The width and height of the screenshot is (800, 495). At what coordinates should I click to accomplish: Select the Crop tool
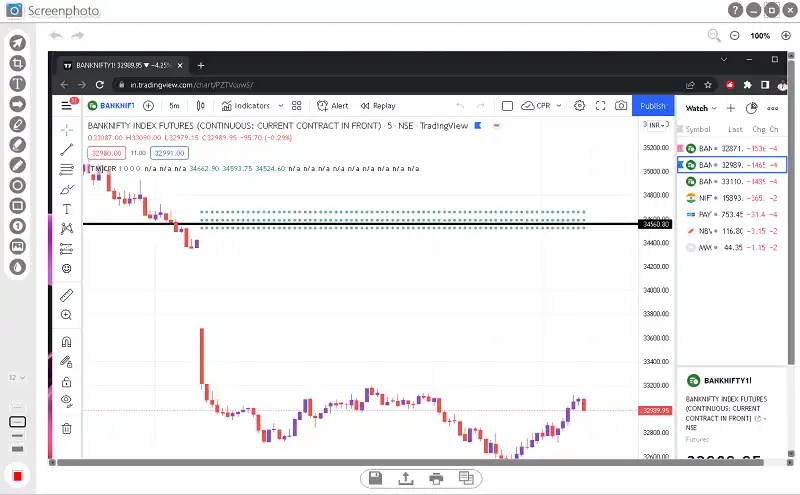(x=18, y=63)
